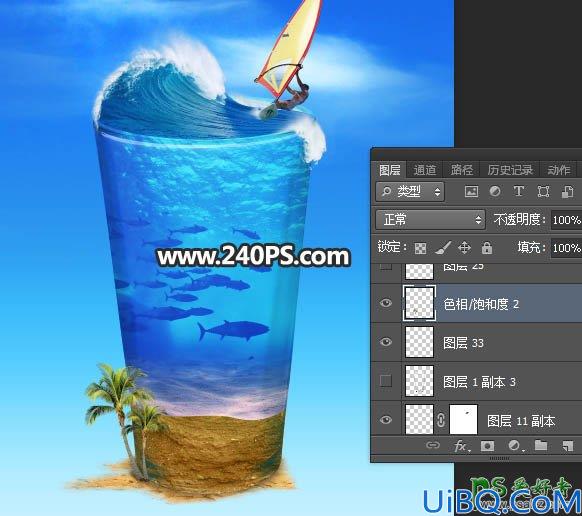Lock image pixels brush icon
The height and width of the screenshot is (516, 582).
click(x=443, y=248)
